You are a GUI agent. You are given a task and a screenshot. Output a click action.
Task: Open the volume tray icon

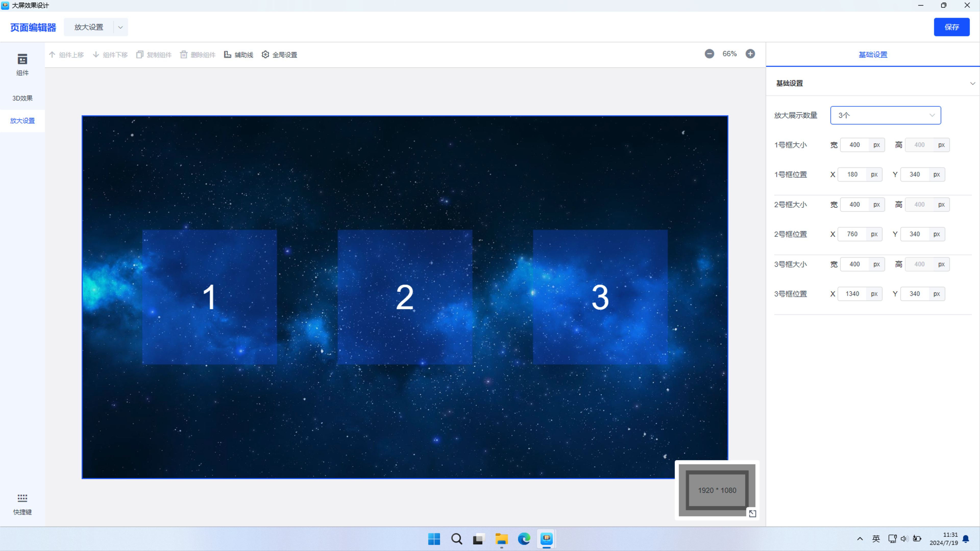tap(905, 539)
